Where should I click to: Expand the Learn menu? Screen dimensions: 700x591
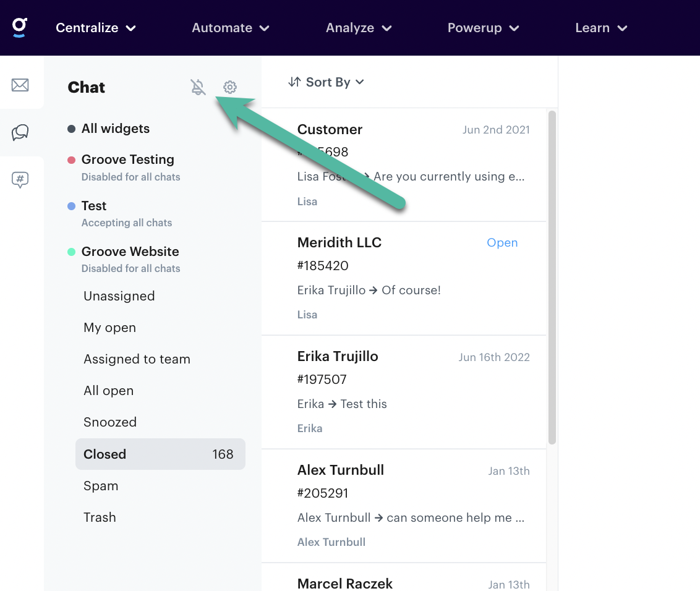[601, 28]
